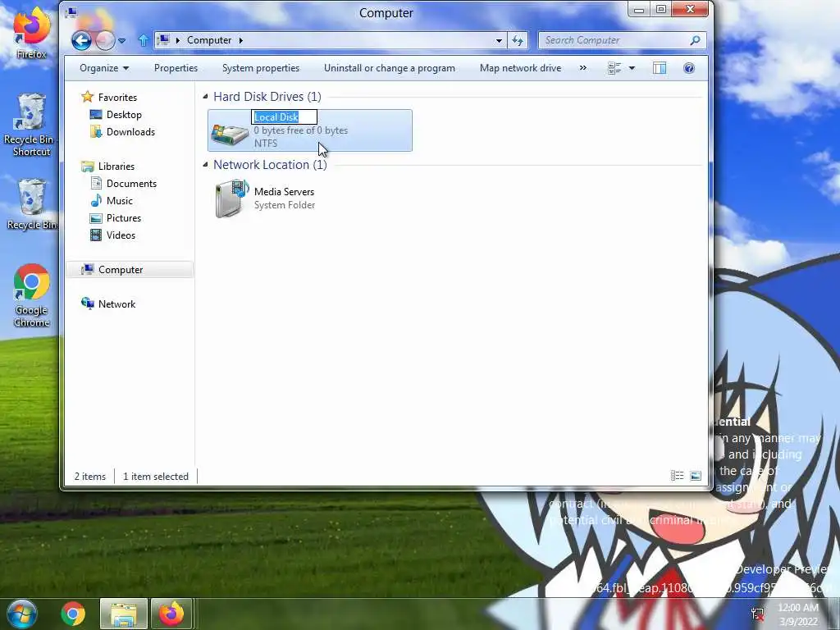840x630 pixels.
Task: Open the Music library
Action: [119, 200]
